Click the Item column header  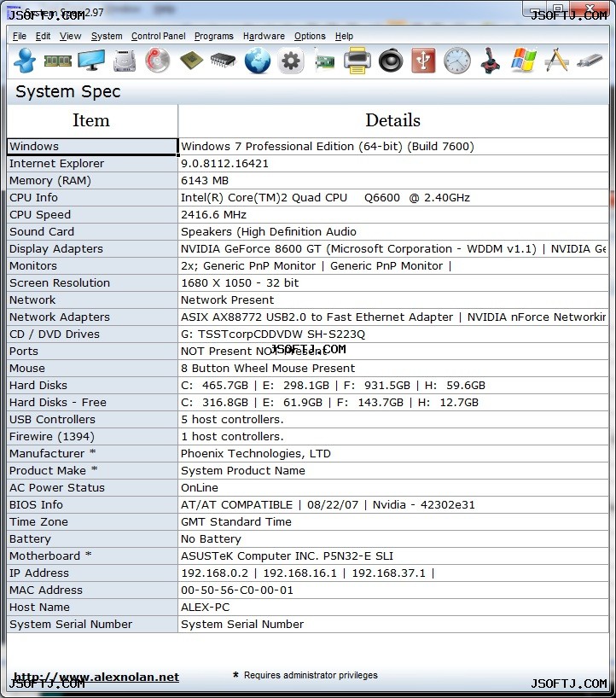(x=92, y=120)
